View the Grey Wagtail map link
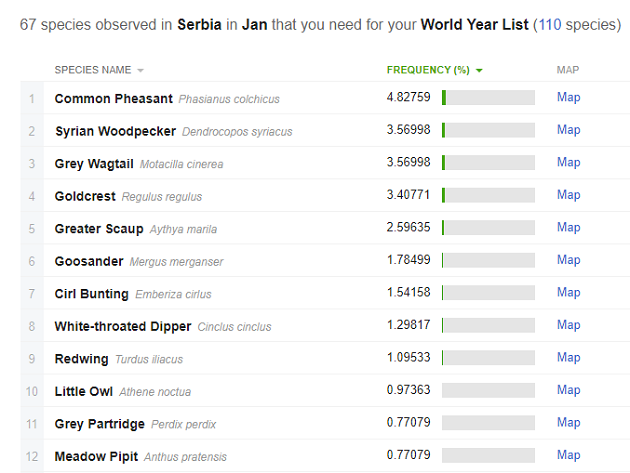Screen dimensions: 630x473 point(569,162)
